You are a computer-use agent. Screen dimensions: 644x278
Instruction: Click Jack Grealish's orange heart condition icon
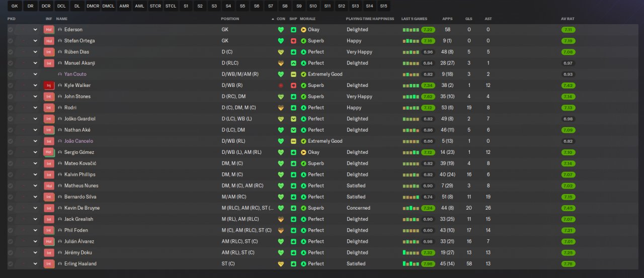point(281,219)
